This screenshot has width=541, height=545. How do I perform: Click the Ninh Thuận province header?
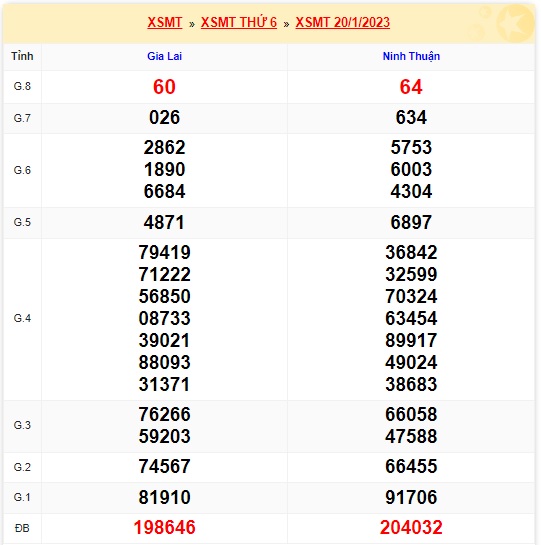pyautogui.click(x=411, y=56)
